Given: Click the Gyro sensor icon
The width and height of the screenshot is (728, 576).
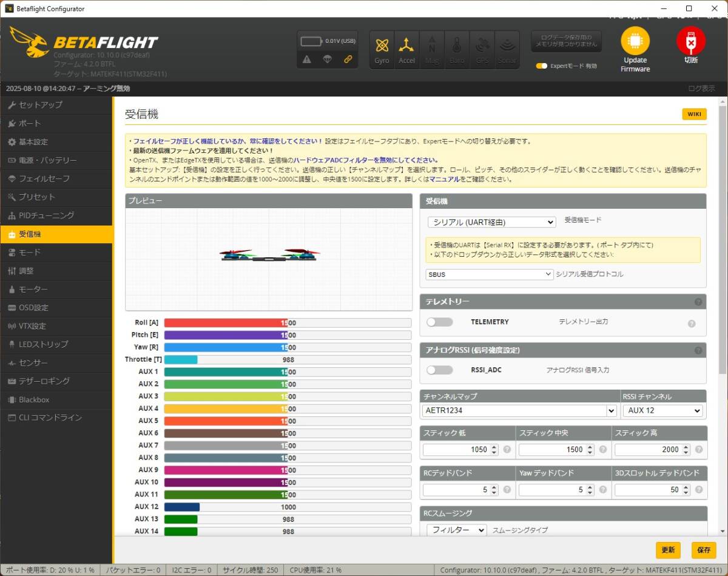Looking at the screenshot, I should [382, 50].
